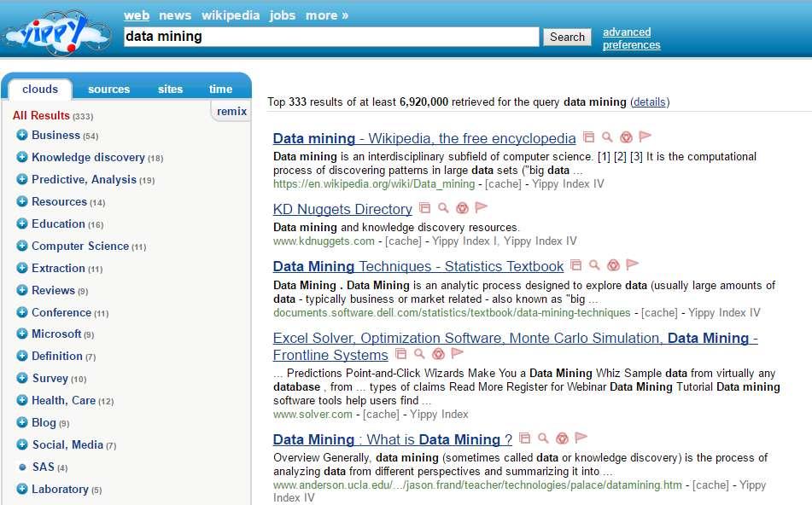
Task: Click the remix button
Action: (231, 111)
